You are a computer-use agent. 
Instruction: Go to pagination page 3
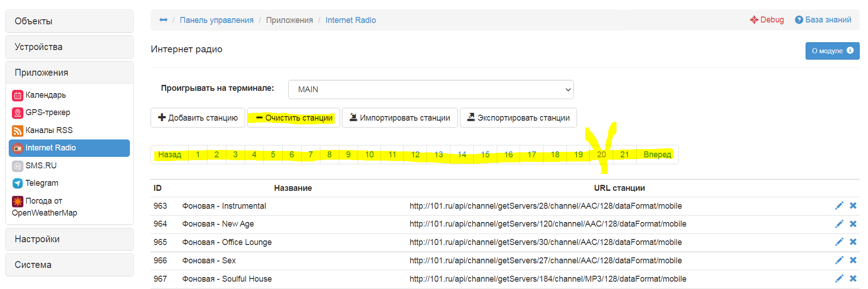(x=235, y=155)
